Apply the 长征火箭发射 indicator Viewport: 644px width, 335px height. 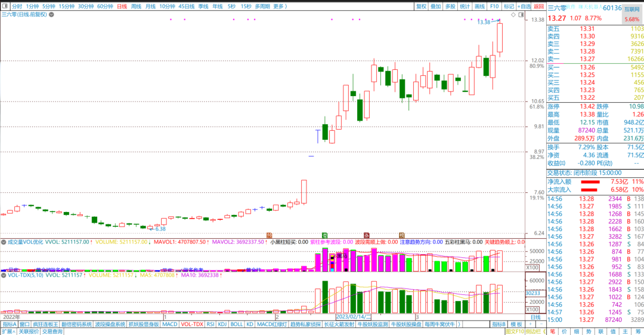(x=339, y=324)
